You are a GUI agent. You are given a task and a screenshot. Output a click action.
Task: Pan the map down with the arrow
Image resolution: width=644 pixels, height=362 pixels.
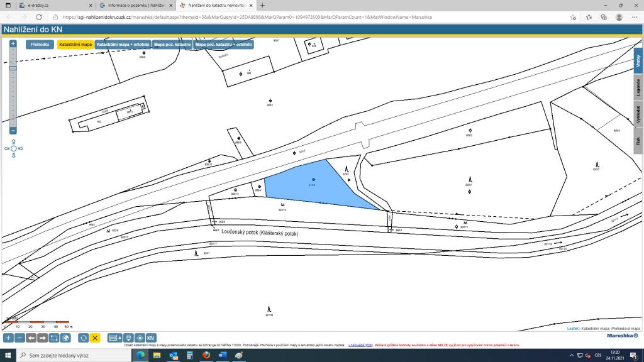point(14,155)
